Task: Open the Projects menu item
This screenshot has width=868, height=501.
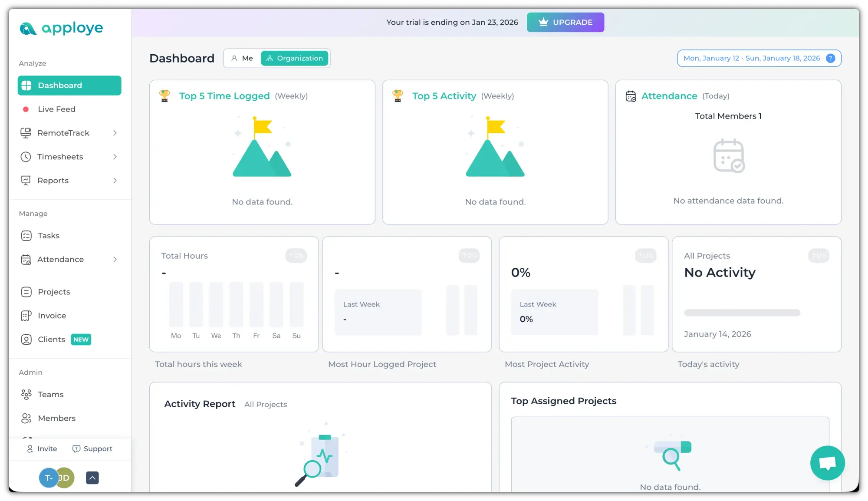Action: [54, 292]
